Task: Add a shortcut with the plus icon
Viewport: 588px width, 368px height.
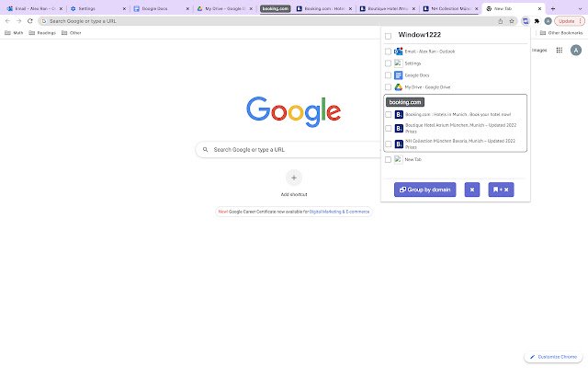Action: tap(294, 178)
